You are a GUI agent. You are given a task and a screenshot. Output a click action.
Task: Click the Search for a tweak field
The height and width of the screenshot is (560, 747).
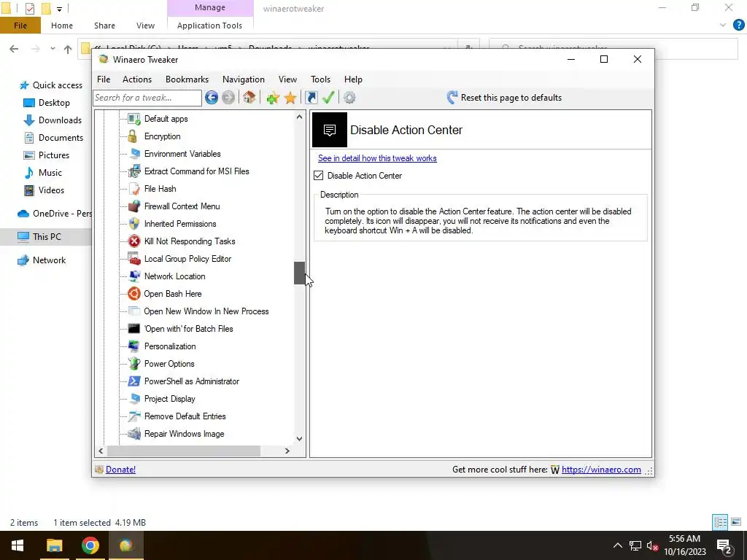click(147, 98)
